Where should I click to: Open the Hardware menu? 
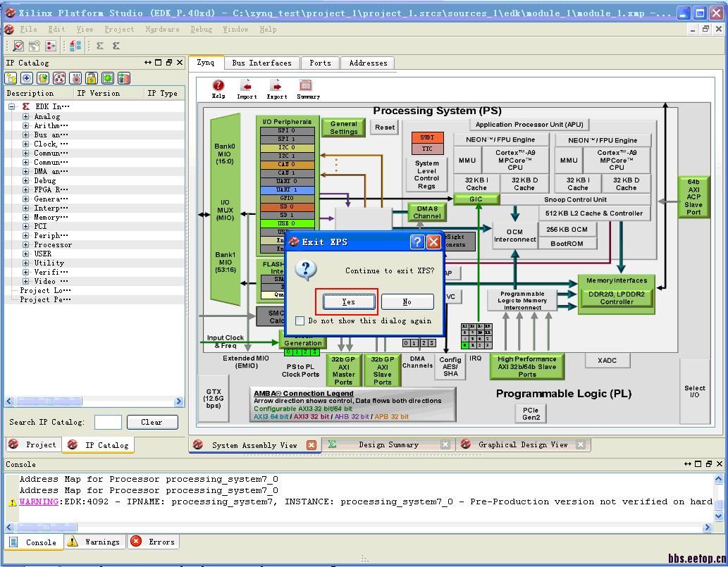click(162, 30)
